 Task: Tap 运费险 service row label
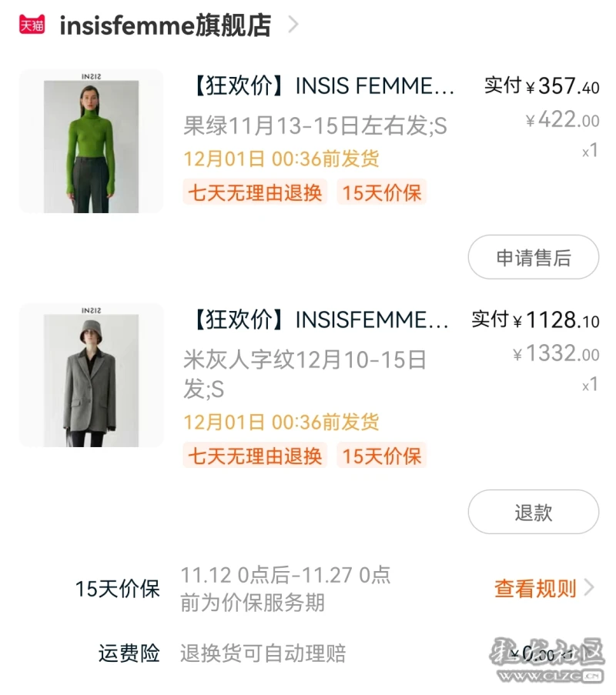pyautogui.click(x=129, y=653)
